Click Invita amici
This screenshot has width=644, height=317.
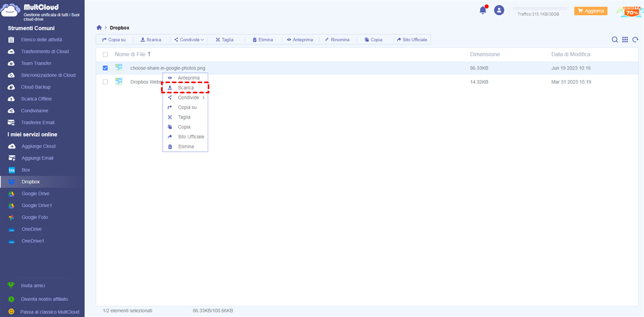click(33, 286)
